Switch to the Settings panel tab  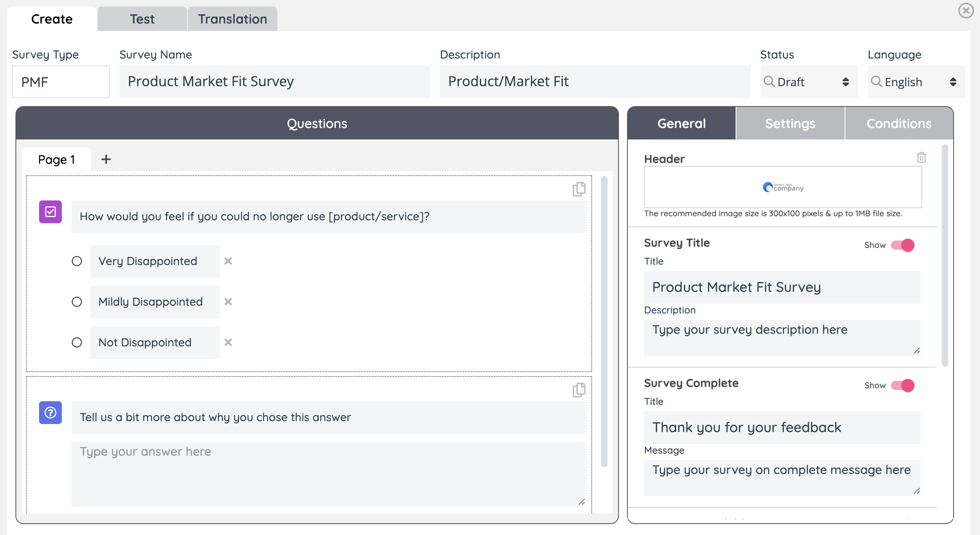[790, 124]
